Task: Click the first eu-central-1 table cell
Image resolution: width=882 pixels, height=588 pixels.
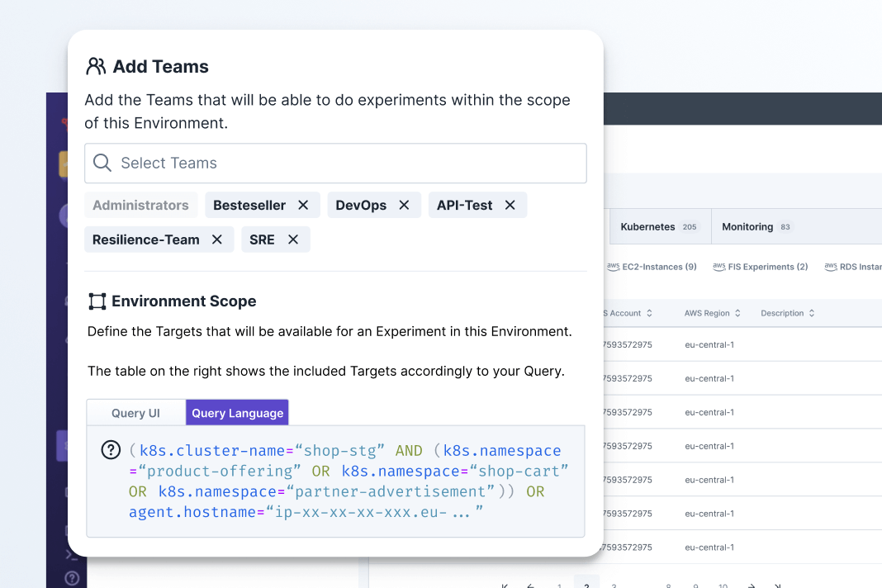Action: 709,345
